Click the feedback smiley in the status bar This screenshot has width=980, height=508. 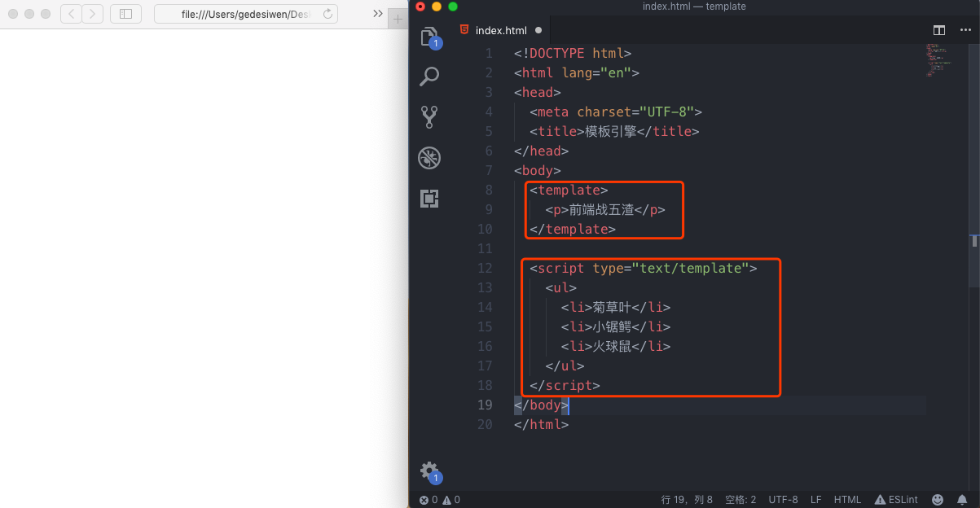click(x=938, y=499)
